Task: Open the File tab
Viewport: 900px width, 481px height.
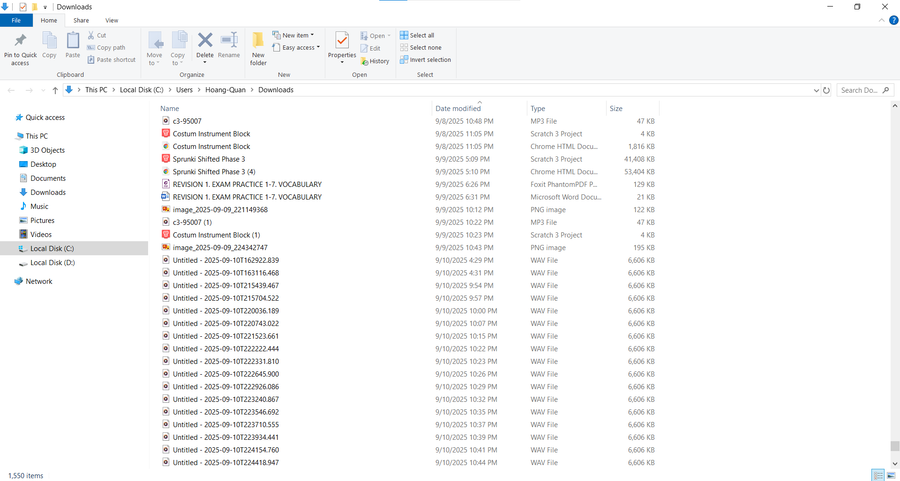Action: tap(16, 20)
